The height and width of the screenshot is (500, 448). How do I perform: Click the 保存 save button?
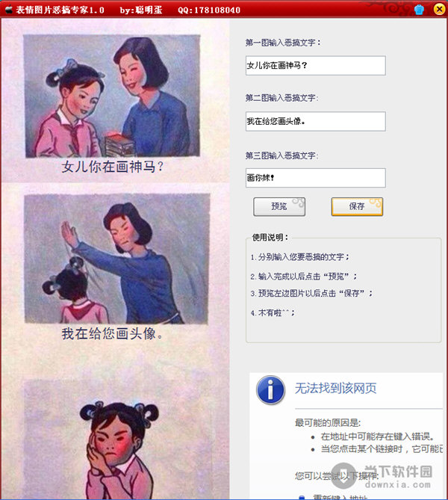coord(357,206)
